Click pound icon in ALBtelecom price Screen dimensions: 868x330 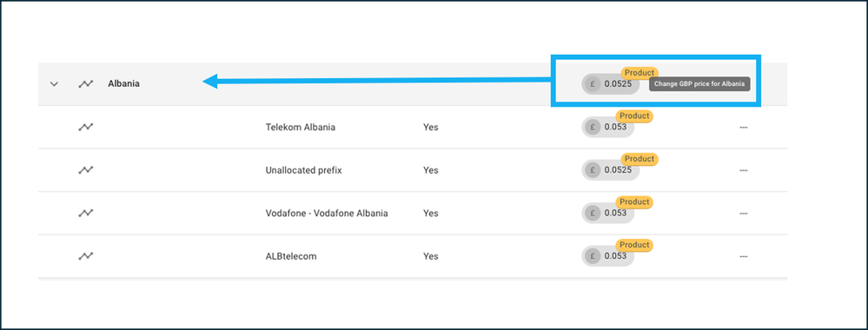click(x=593, y=256)
